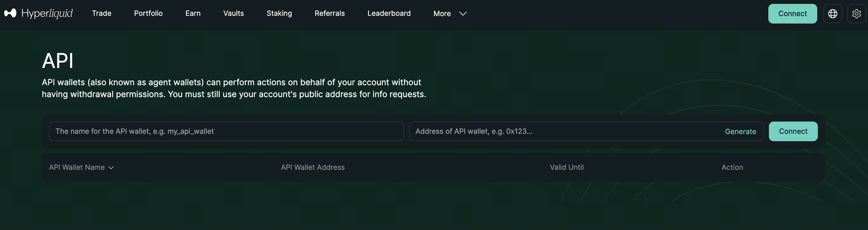Click the API wallet name input field
This screenshot has height=230, width=868.
point(226,131)
